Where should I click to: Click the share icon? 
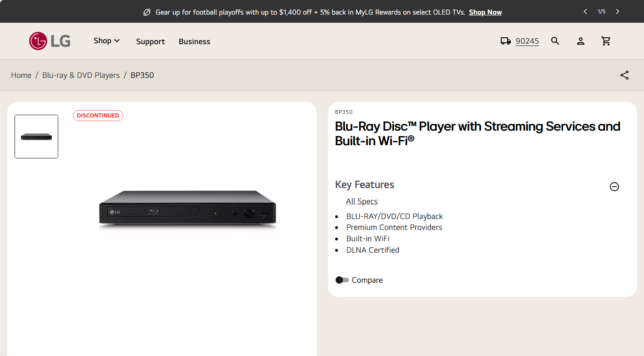624,75
